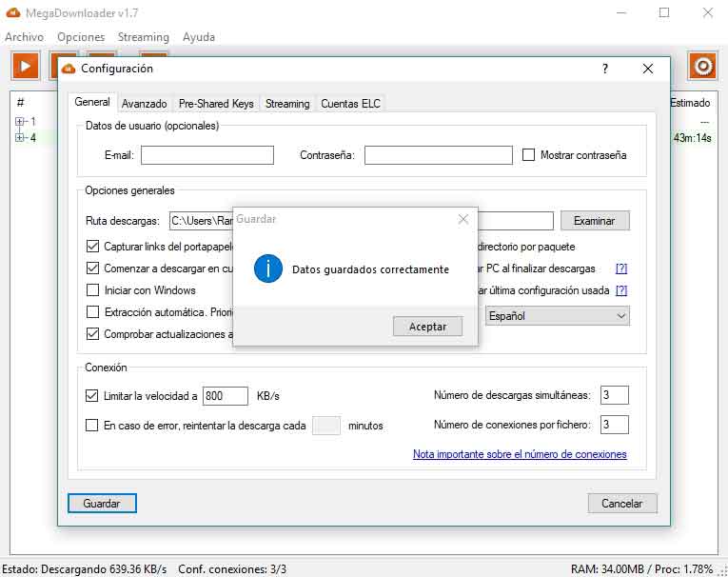Click the Cancelar button in Configuración
The height and width of the screenshot is (577, 728).
[x=622, y=504]
